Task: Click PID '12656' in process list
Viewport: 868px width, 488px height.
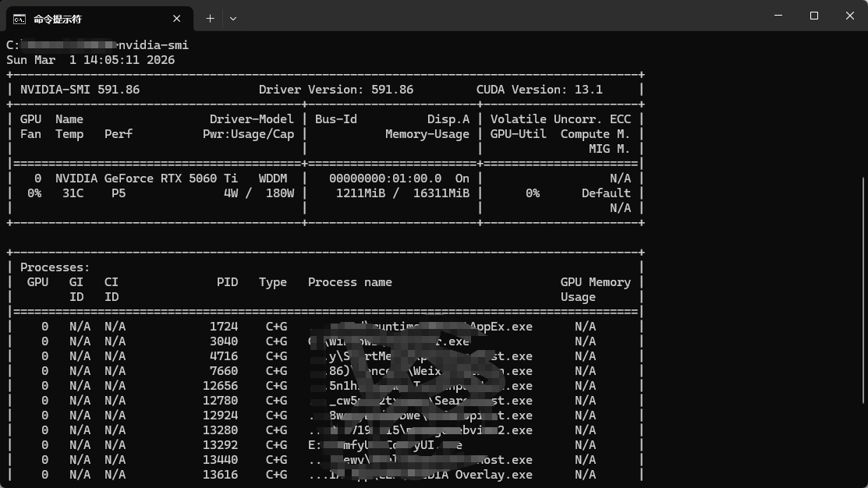Action: pos(221,386)
